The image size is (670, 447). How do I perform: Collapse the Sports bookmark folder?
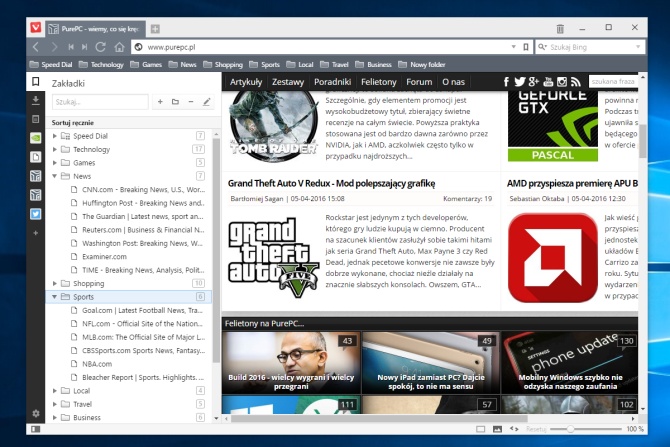(55, 297)
